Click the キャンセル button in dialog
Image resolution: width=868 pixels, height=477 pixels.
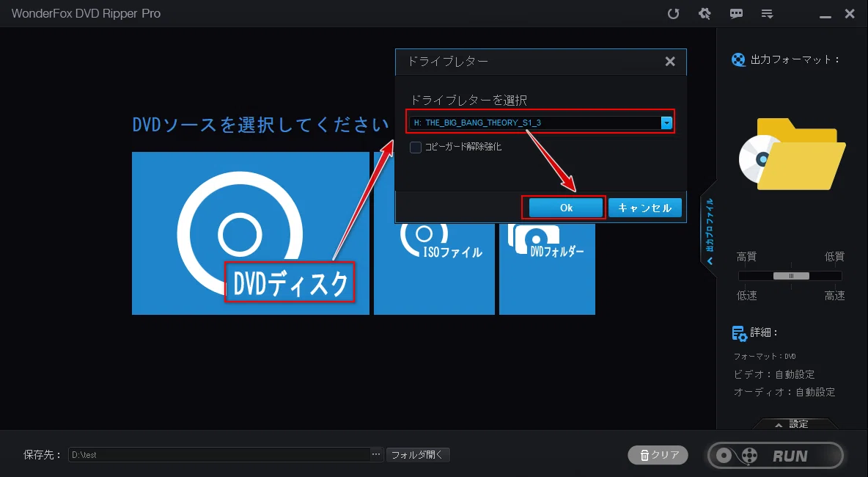pyautogui.click(x=645, y=208)
